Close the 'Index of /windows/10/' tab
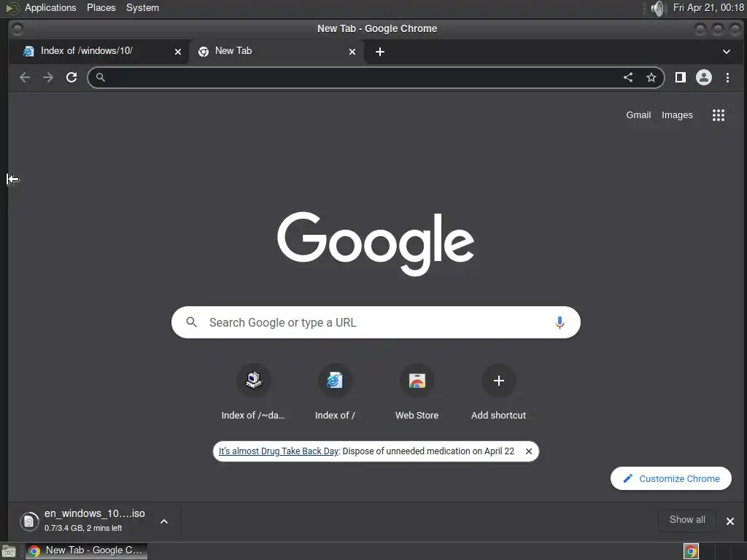This screenshot has height=560, width=747. click(x=178, y=52)
